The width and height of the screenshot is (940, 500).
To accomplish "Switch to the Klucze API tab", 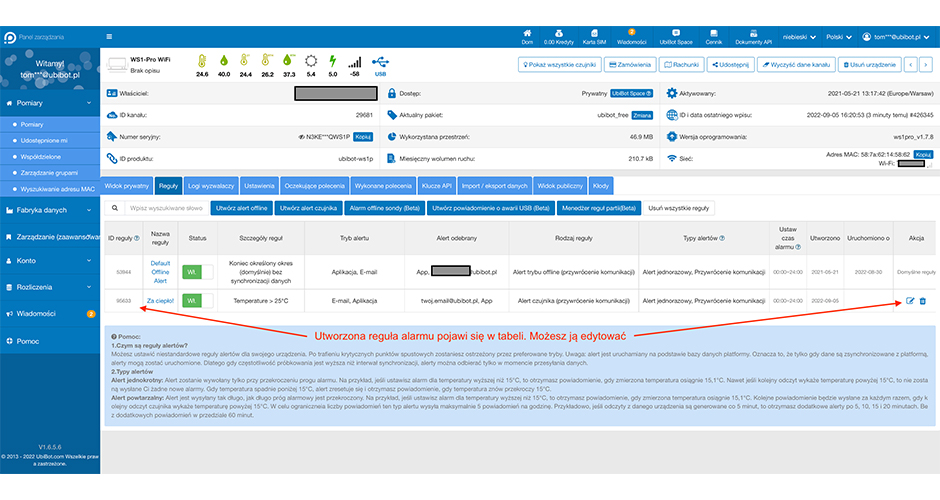I will coord(436,186).
